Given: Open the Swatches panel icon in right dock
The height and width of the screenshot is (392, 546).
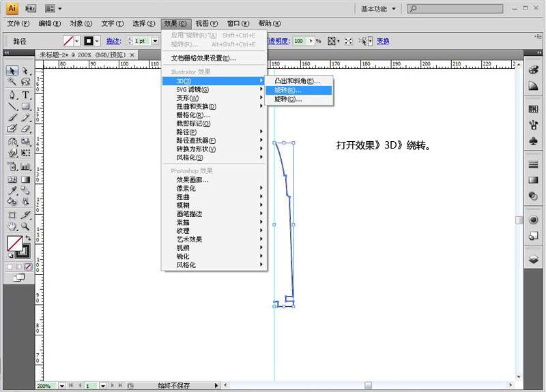Looking at the screenshot, I should pyautogui.click(x=533, y=109).
